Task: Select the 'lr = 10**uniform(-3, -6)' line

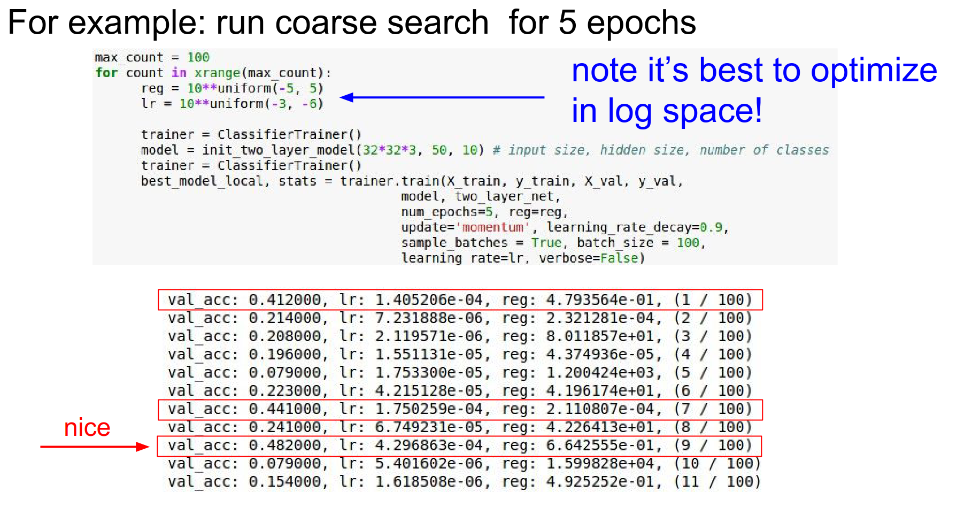Action: coord(232,104)
